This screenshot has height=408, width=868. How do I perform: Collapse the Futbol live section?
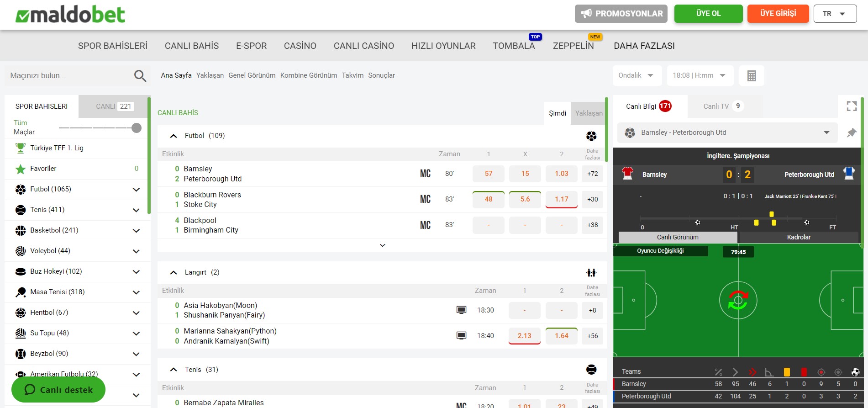[x=174, y=136]
